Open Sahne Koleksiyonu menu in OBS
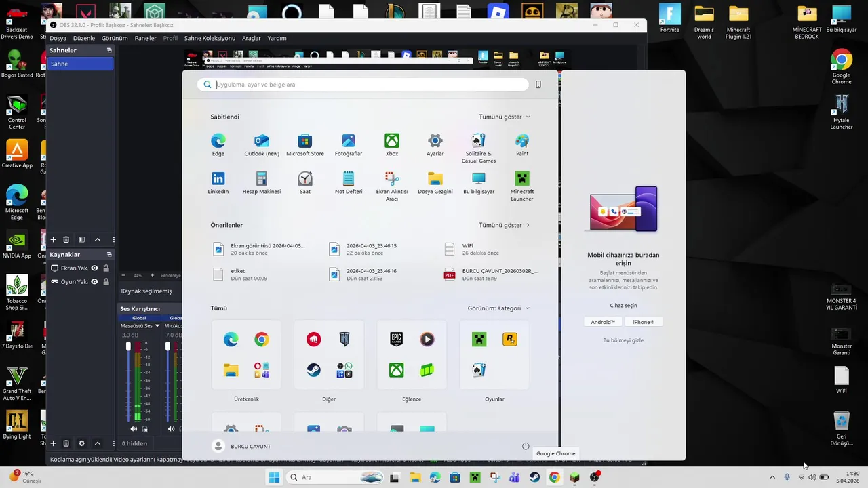The width and height of the screenshot is (868, 488). pos(210,38)
